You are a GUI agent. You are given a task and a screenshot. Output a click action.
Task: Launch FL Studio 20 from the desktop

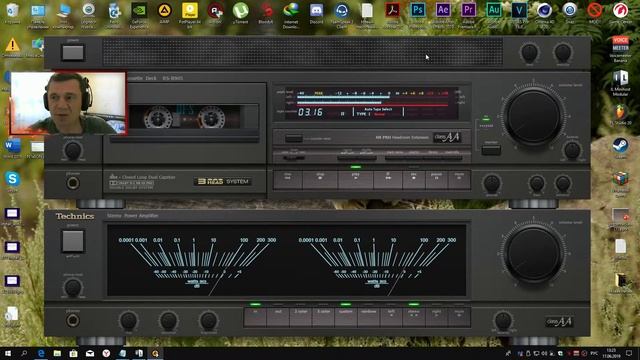[x=620, y=114]
